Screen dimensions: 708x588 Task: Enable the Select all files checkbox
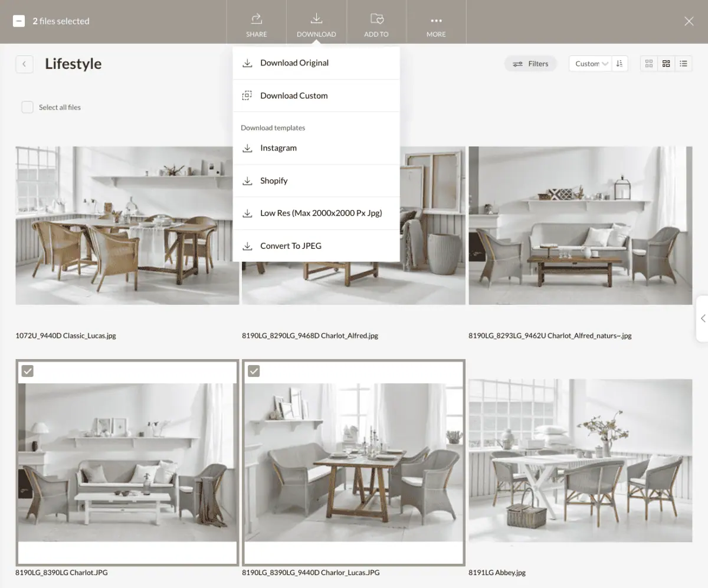pos(27,107)
